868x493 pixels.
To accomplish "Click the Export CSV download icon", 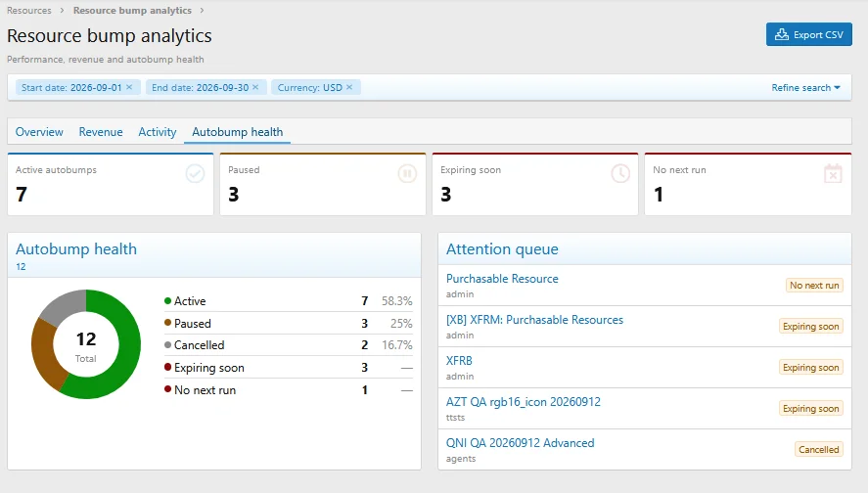I will (782, 34).
